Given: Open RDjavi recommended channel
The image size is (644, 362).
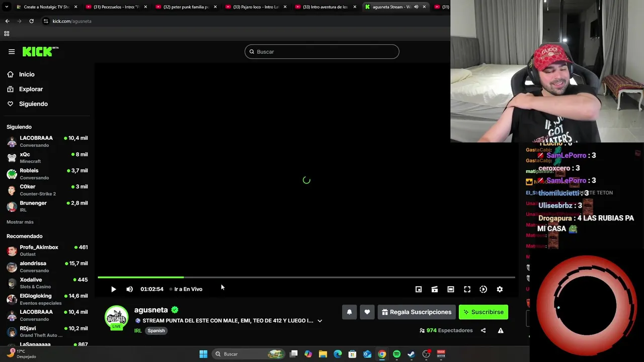Looking at the screenshot, I should click(x=47, y=332).
